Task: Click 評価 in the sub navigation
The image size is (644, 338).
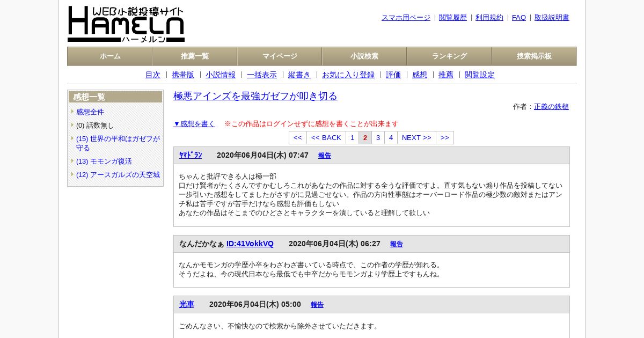Action: pos(393,75)
